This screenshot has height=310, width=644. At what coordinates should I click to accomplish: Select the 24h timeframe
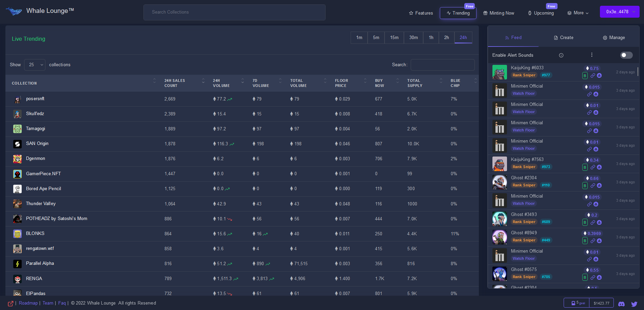point(463,38)
